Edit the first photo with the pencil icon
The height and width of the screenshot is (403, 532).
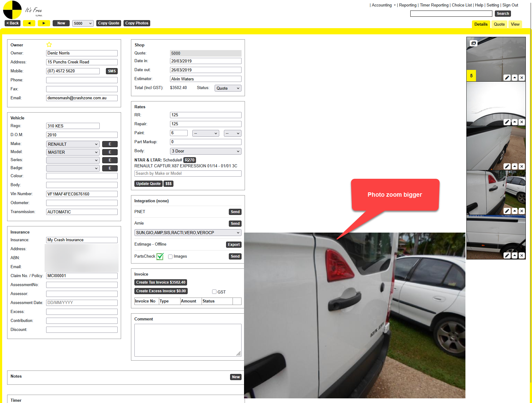click(507, 78)
